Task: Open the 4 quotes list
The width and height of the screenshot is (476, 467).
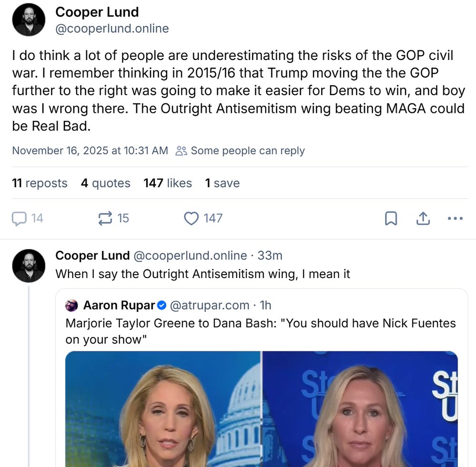Action: pos(106,183)
